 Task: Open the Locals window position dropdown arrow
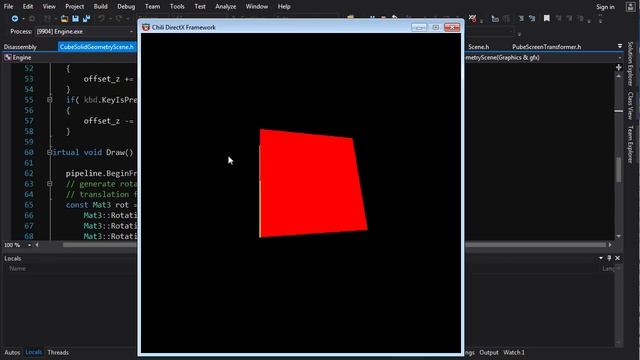click(x=601, y=258)
